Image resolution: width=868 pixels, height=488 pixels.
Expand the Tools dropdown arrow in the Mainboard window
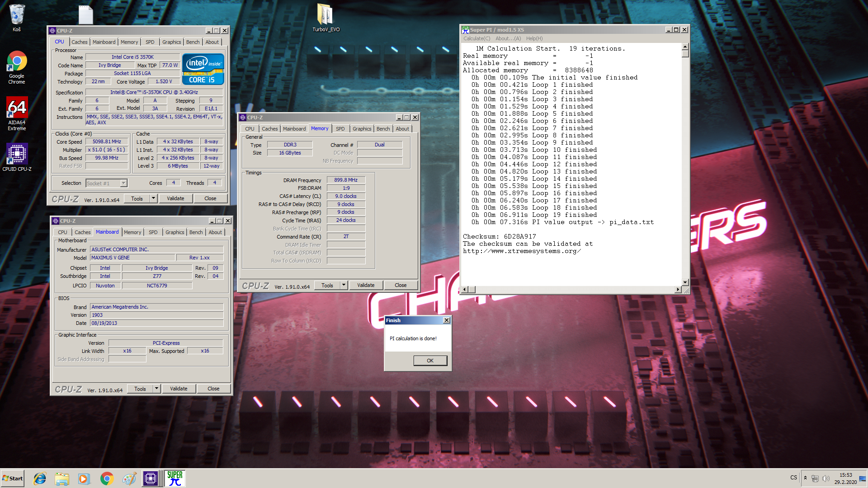click(x=156, y=389)
